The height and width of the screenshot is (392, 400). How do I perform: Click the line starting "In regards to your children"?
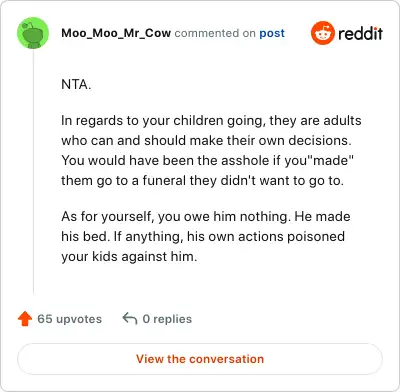pos(211,121)
